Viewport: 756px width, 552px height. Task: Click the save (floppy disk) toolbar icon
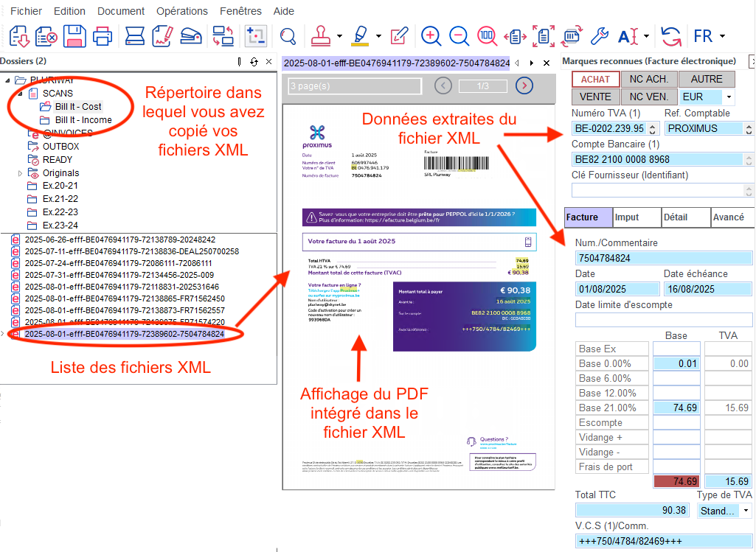point(74,35)
